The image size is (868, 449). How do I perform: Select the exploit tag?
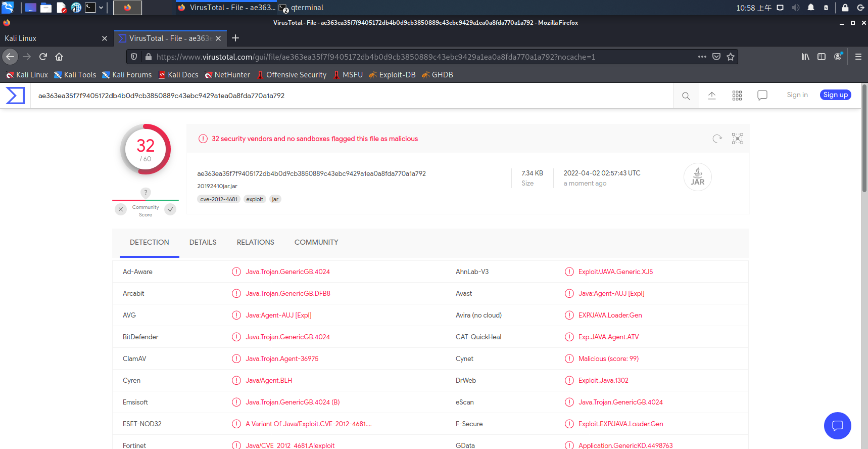[x=255, y=199]
